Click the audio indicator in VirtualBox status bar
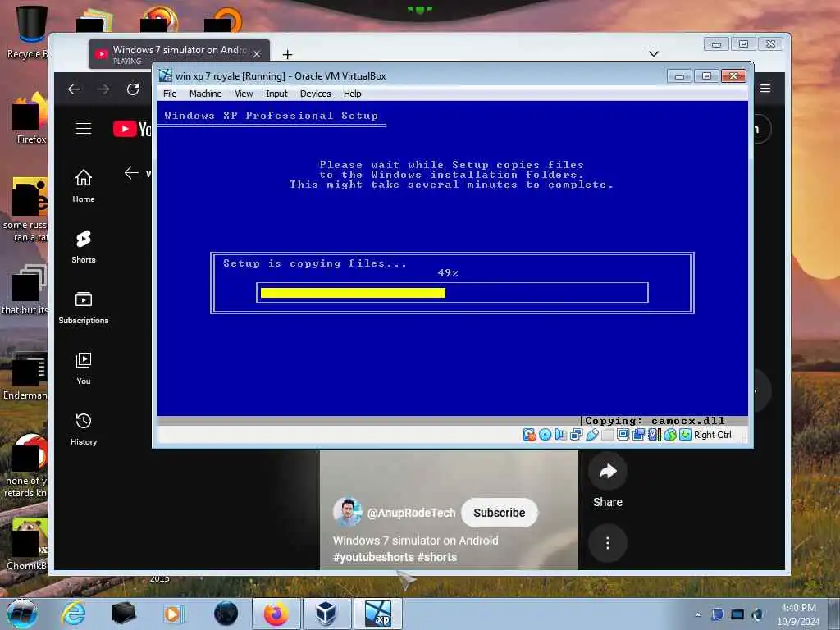Screen dimensions: 840x630 pos(560,435)
